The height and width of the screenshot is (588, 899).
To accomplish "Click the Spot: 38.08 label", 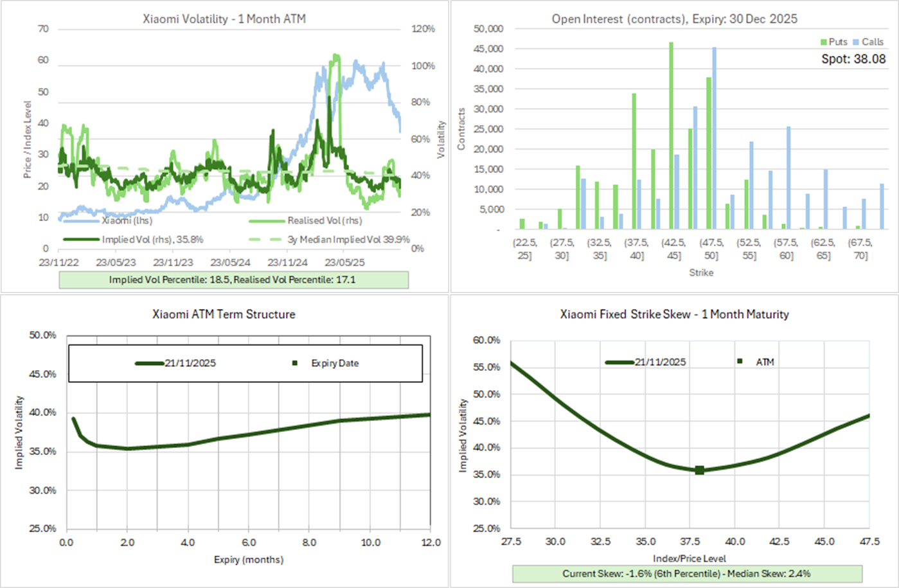I will [x=853, y=59].
